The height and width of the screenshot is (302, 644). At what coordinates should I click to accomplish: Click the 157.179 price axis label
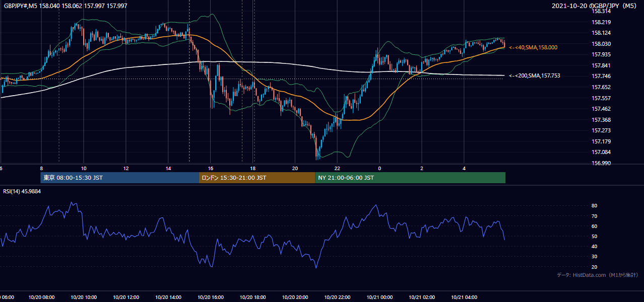pyautogui.click(x=601, y=141)
